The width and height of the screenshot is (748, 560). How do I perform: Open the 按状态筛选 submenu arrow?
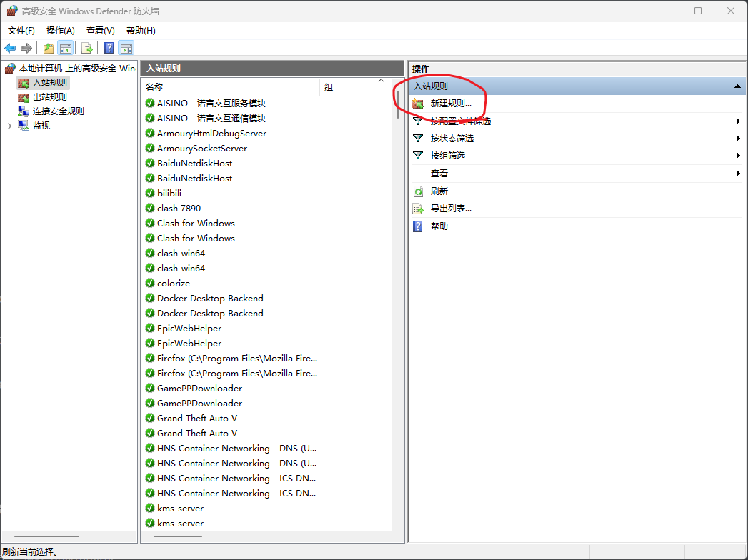pyautogui.click(x=738, y=139)
